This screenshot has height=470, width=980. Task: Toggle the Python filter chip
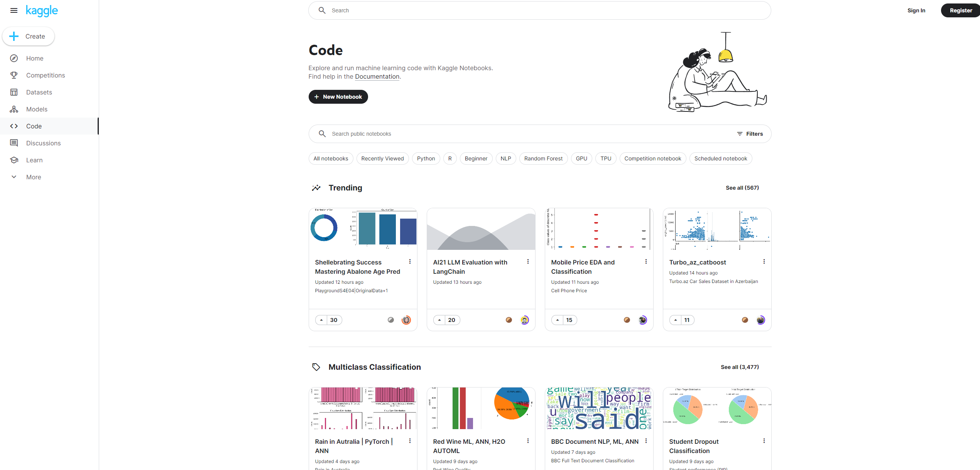426,158
